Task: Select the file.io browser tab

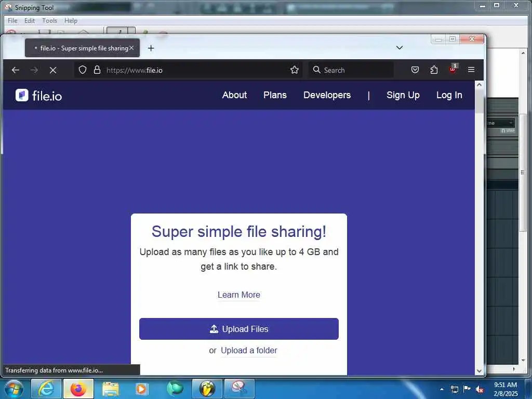Action: click(x=82, y=48)
